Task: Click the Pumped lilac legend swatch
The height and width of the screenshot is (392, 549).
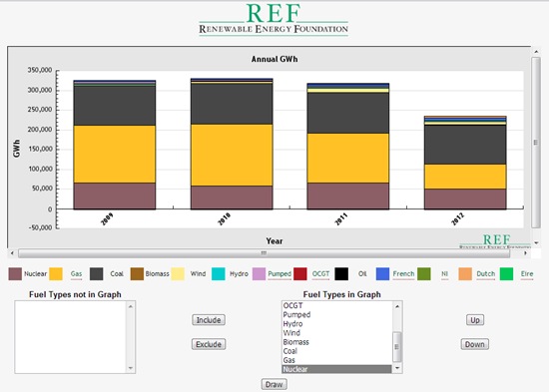Action: point(260,274)
